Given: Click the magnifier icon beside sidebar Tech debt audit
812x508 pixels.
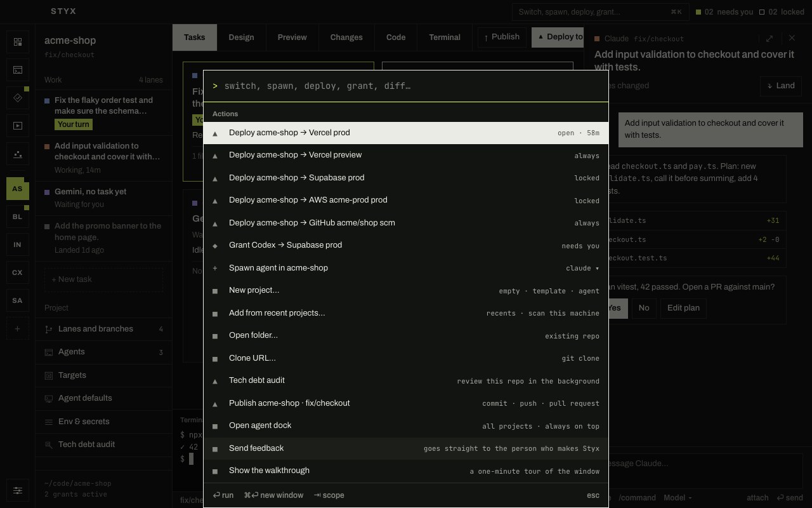Looking at the screenshot, I should [49, 444].
